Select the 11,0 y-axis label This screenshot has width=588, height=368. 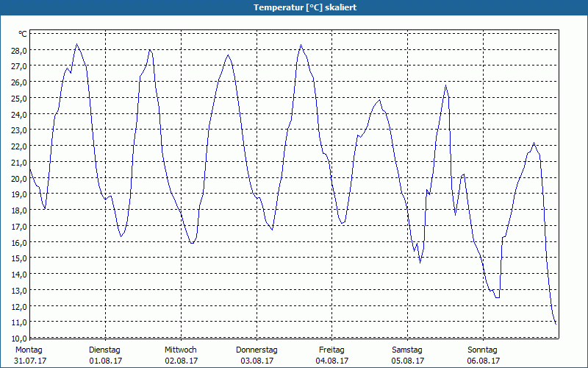point(19,322)
